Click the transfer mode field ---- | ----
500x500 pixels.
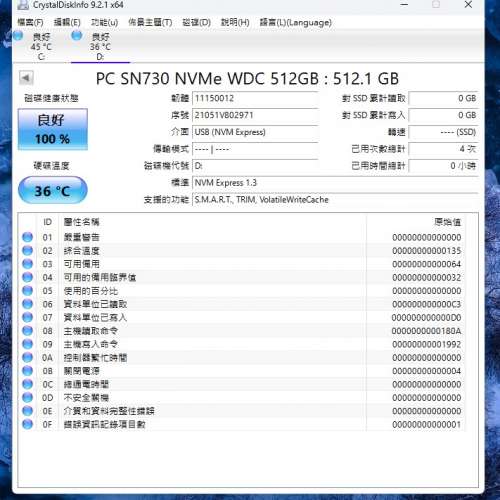(x=255, y=149)
